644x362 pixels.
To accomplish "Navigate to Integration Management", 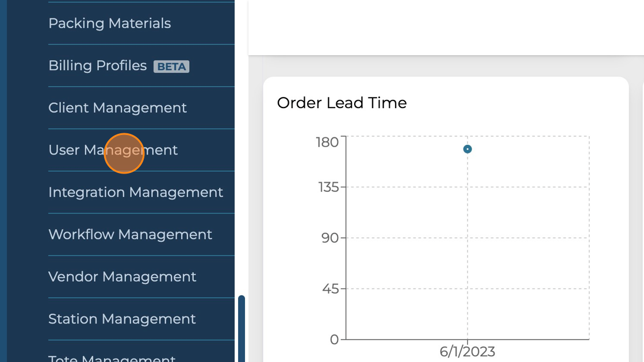I will point(135,192).
